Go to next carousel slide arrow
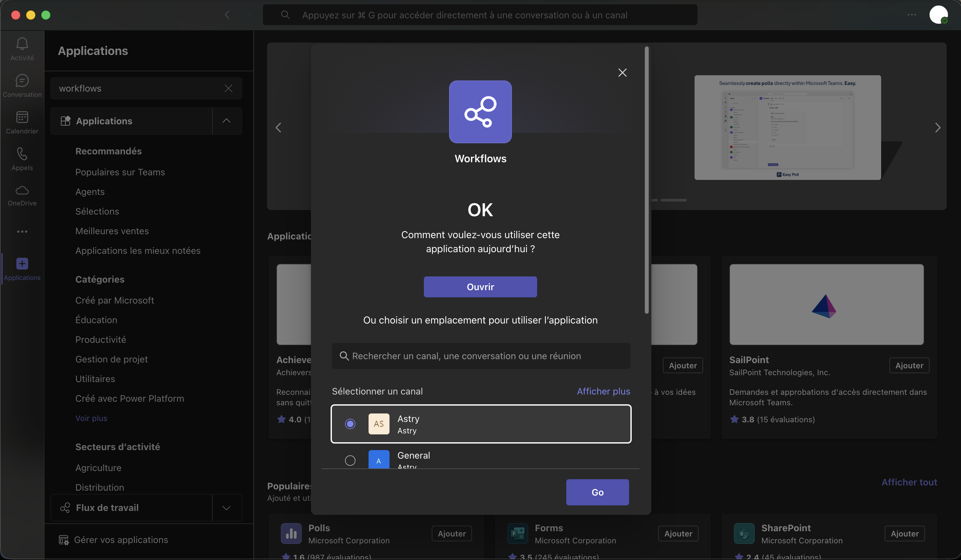 click(x=937, y=127)
